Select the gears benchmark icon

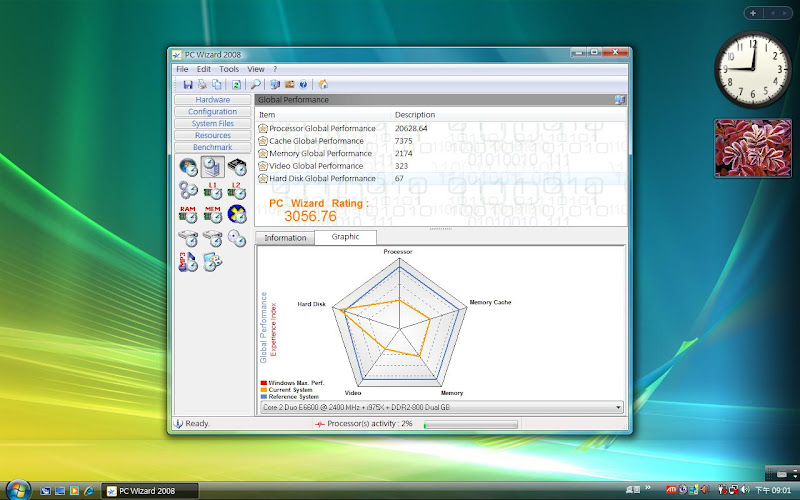point(188,190)
